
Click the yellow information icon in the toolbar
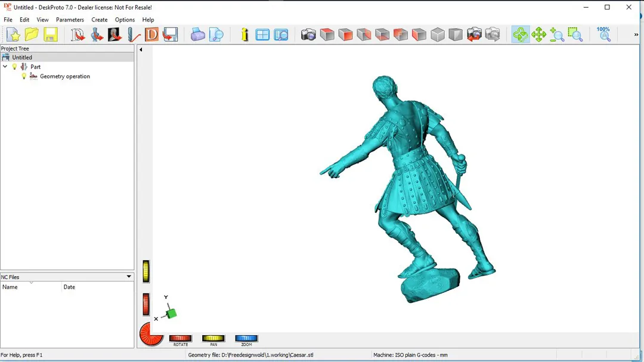[244, 35]
